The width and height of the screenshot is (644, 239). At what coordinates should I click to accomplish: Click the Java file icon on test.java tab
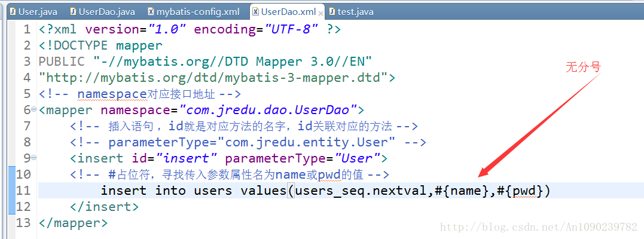click(332, 12)
